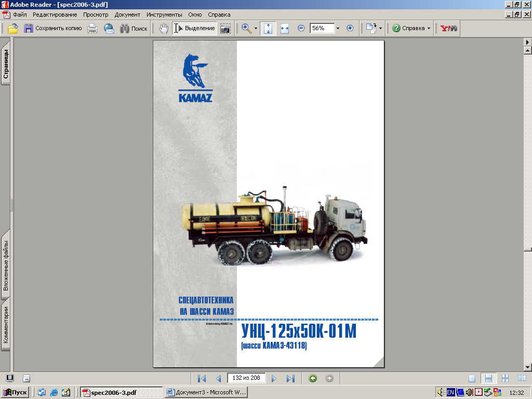Open a file with the folder icon
This screenshot has width=532, height=399.
(13, 29)
